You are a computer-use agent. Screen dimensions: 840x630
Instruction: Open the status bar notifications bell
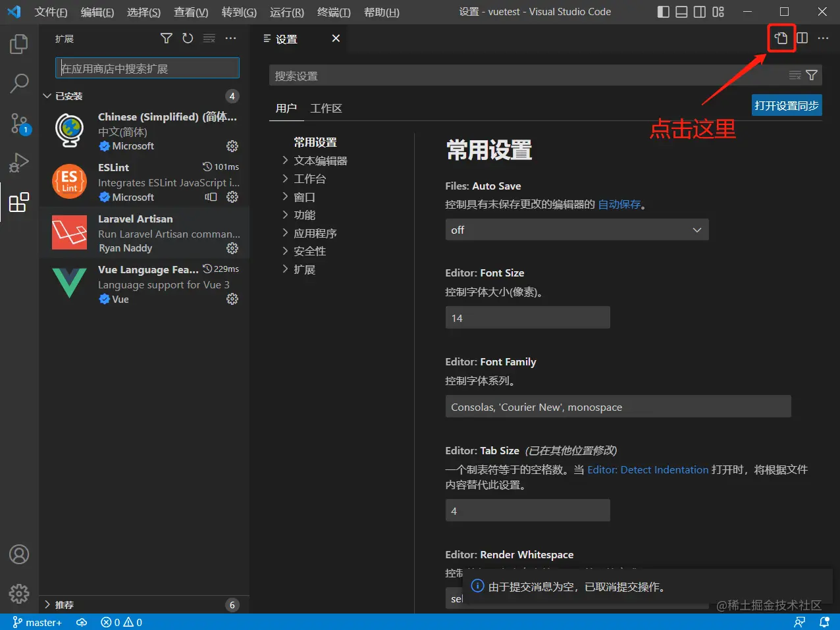(824, 622)
